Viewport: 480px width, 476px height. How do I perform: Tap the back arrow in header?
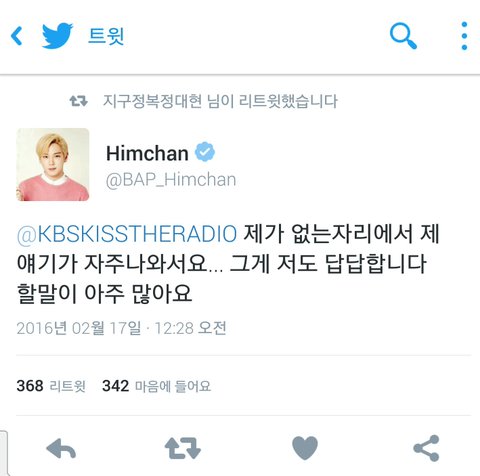tap(16, 36)
